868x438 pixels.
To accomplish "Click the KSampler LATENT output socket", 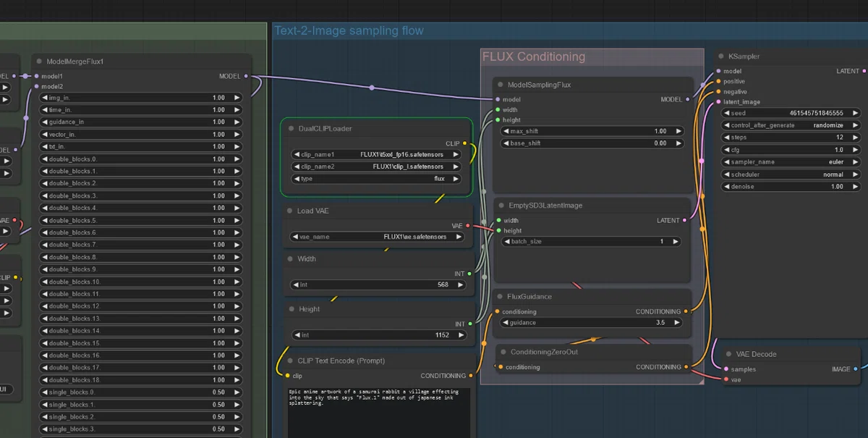I will [x=864, y=71].
